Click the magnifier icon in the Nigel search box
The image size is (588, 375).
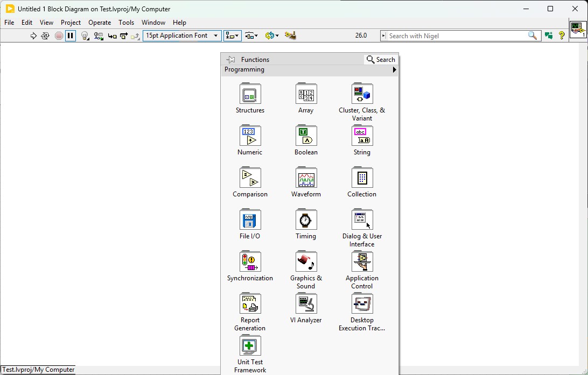[533, 36]
